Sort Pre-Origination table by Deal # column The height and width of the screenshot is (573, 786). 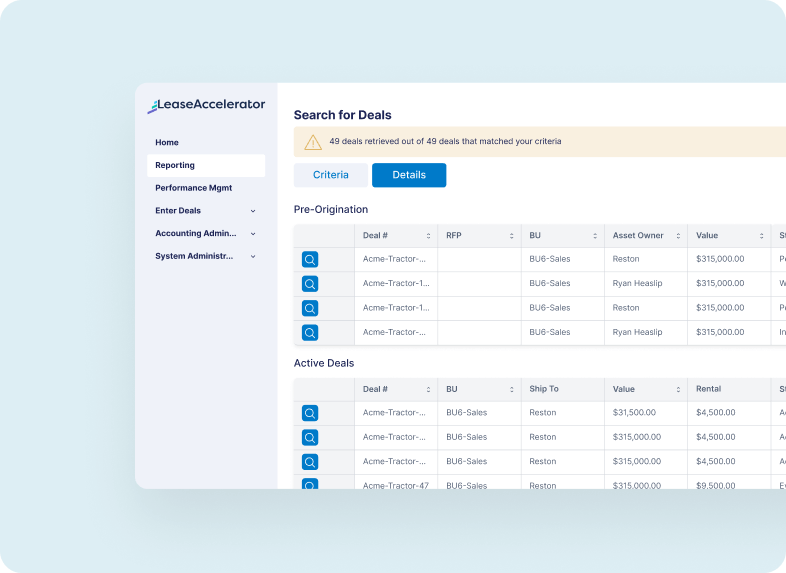point(428,236)
